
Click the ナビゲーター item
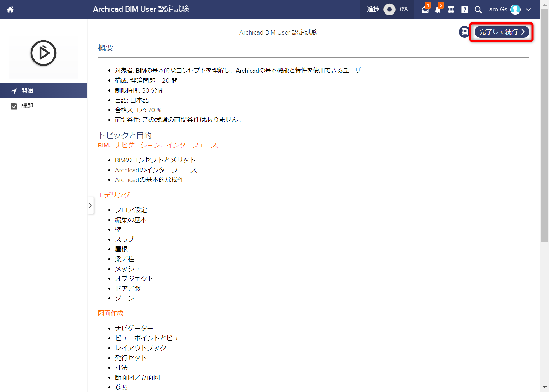click(x=134, y=328)
